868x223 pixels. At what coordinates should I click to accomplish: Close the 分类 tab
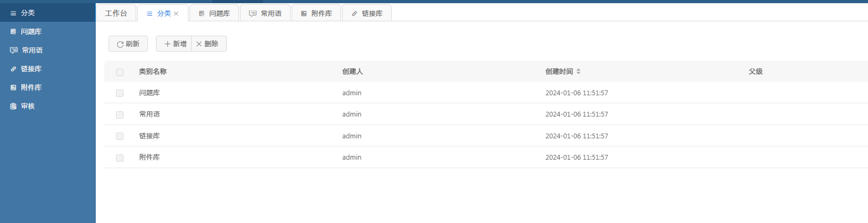(176, 14)
